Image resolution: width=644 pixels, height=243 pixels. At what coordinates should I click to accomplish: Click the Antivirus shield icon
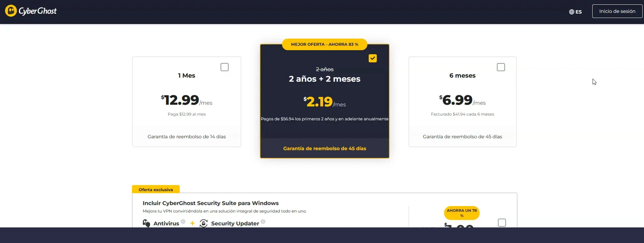[x=146, y=223]
